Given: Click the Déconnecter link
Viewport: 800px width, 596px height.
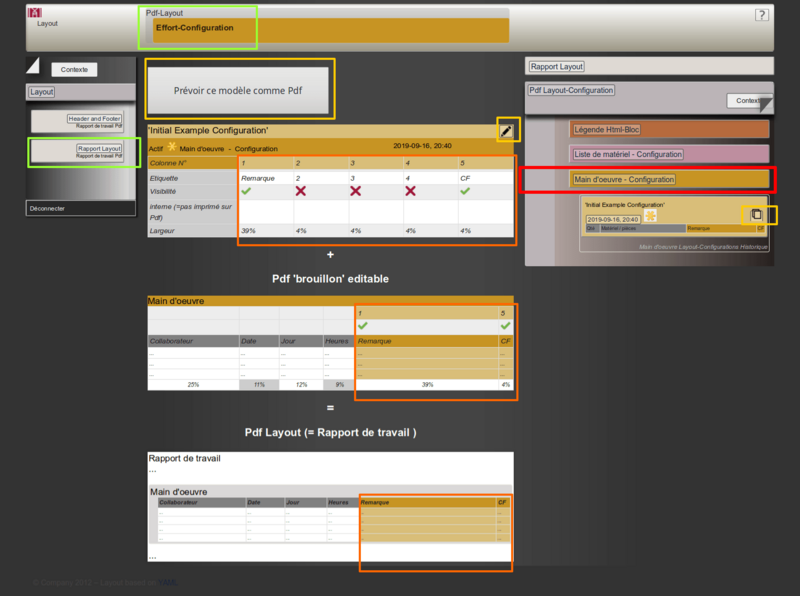Looking at the screenshot, I should point(48,208).
